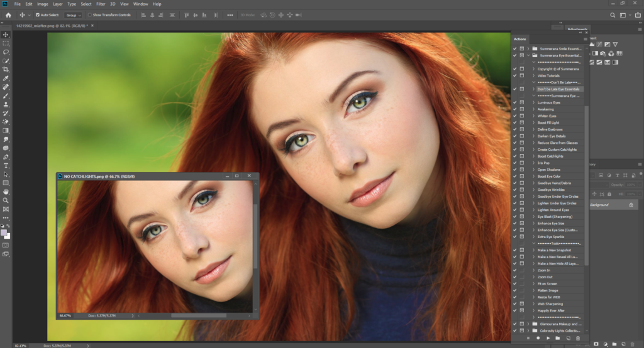
Task: Click the Begin recording button in Actions panel
Action: (x=538, y=338)
